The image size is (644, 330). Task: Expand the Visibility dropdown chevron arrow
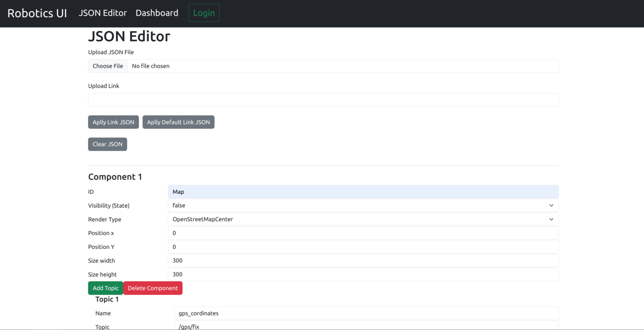point(551,205)
